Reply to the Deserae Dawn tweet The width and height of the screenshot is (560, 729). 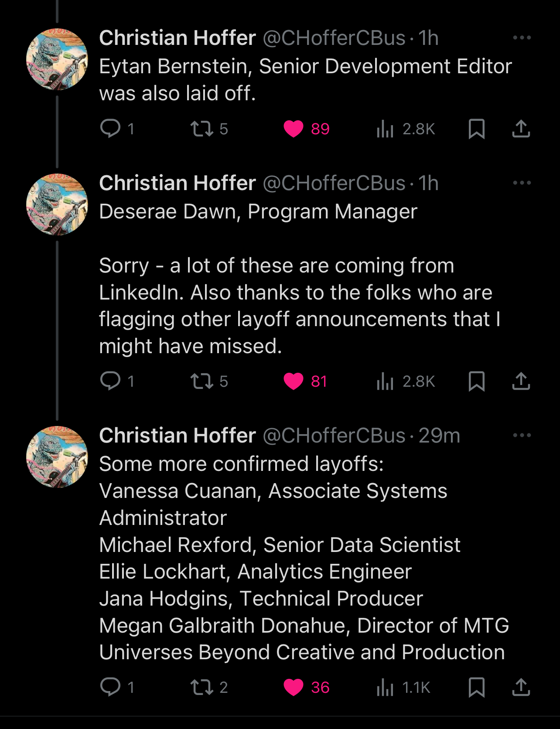point(110,381)
